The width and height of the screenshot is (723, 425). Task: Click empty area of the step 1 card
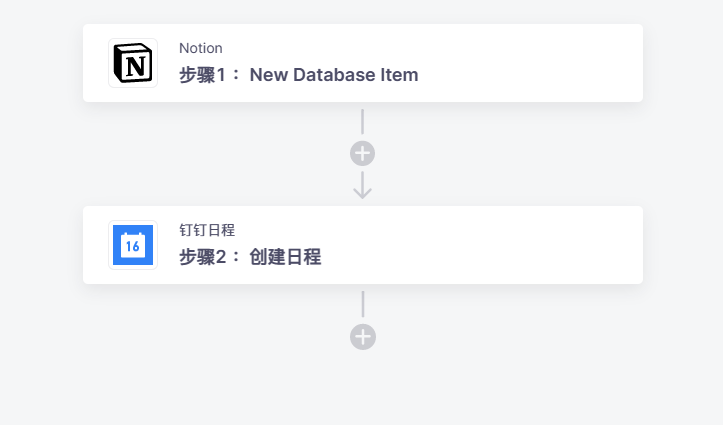(530, 63)
